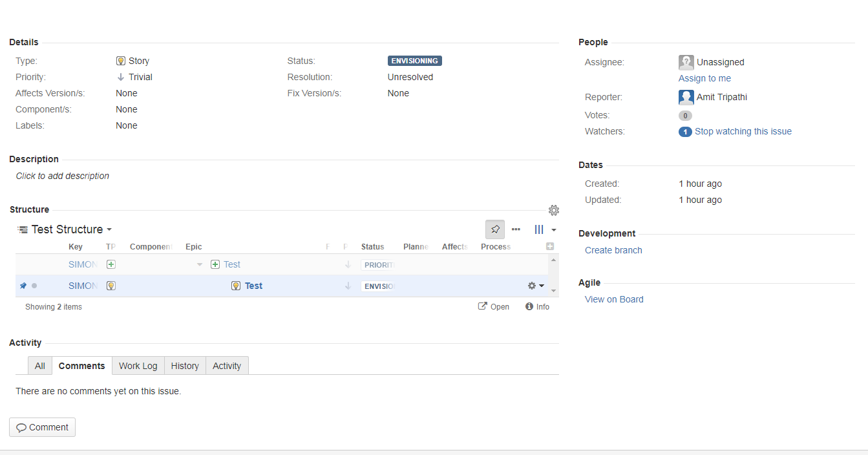Click the green plus icon on the first row
The width and height of the screenshot is (868, 455).
coord(111,264)
